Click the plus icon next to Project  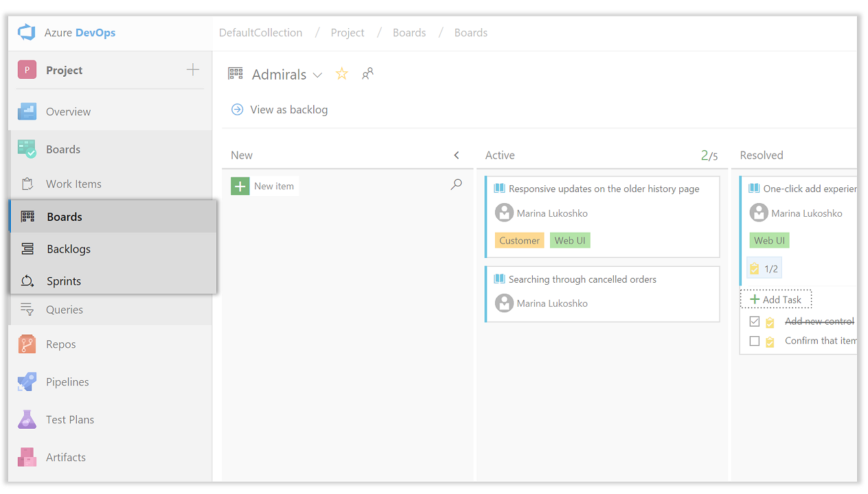(x=193, y=70)
